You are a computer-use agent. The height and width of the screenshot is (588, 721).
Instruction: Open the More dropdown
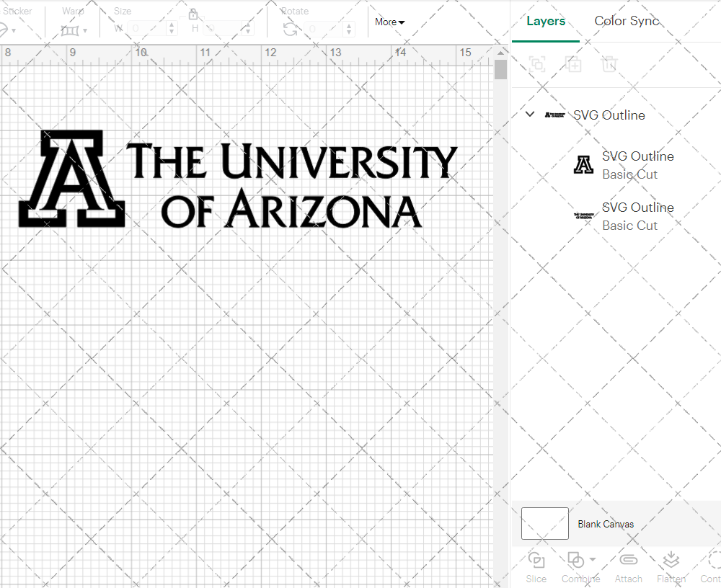389,22
